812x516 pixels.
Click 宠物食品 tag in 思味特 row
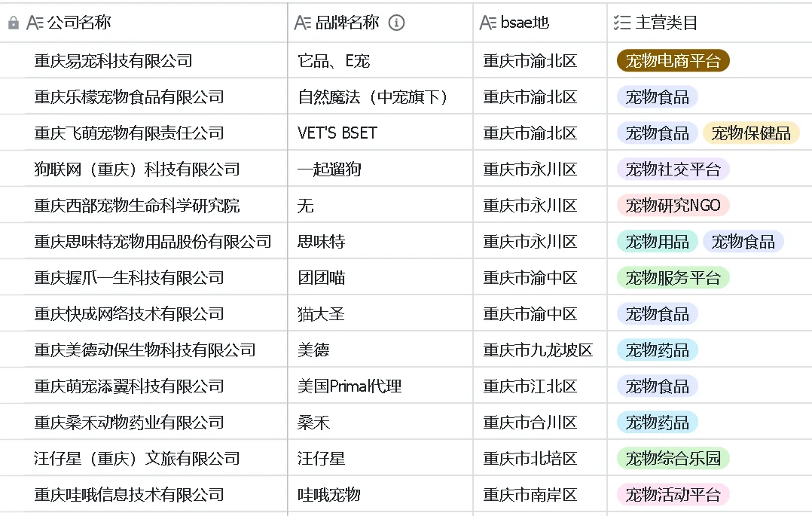pyautogui.click(x=743, y=241)
